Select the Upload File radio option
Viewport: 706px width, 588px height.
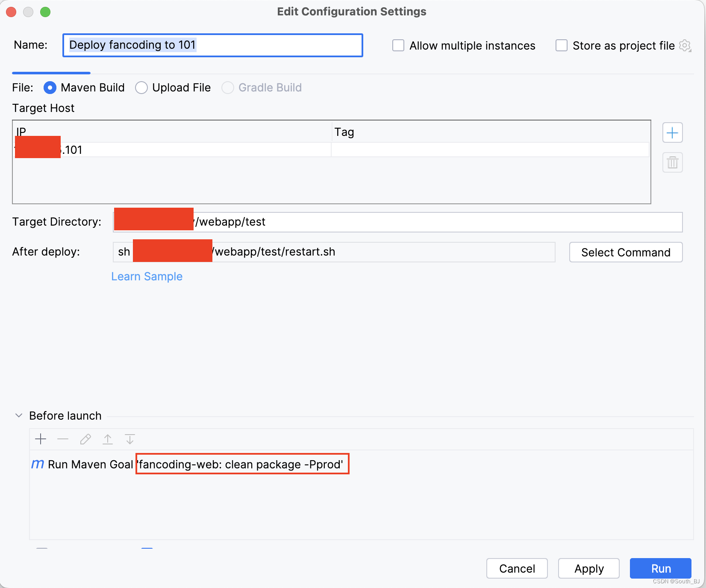click(x=141, y=88)
